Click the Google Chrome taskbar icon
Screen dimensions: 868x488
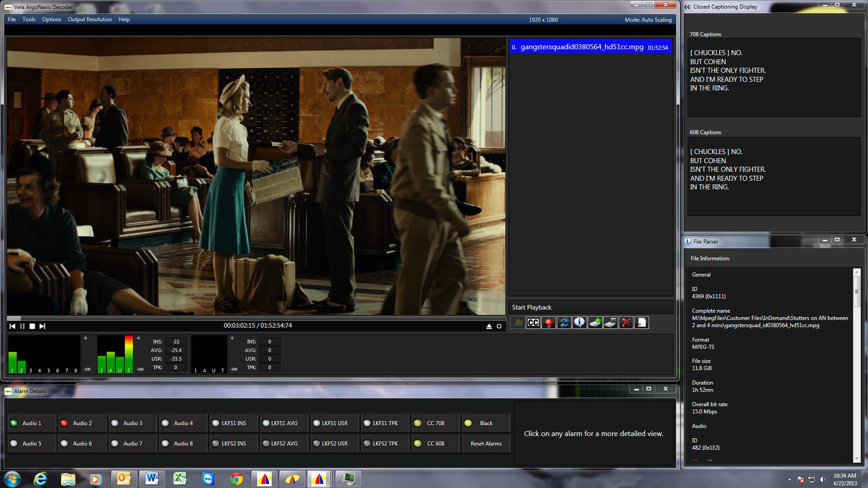236,479
